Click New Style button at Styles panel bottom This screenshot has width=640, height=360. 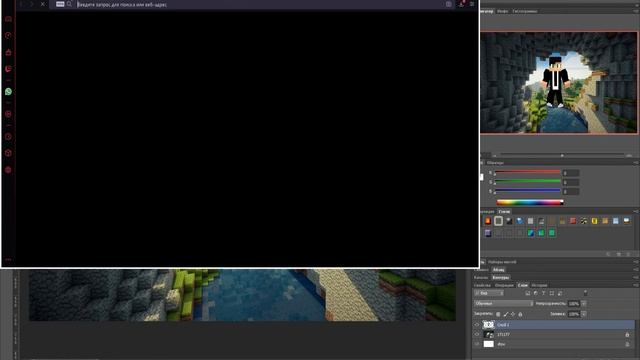pyautogui.click(x=619, y=254)
